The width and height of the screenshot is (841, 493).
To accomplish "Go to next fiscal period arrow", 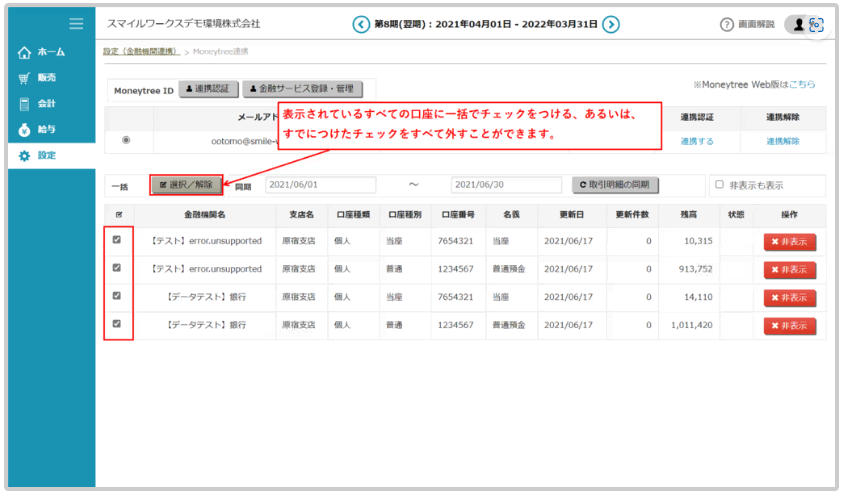I will 611,24.
